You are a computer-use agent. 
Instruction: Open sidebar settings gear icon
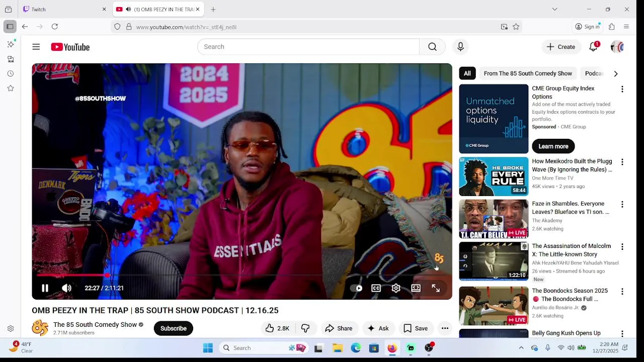click(11, 328)
